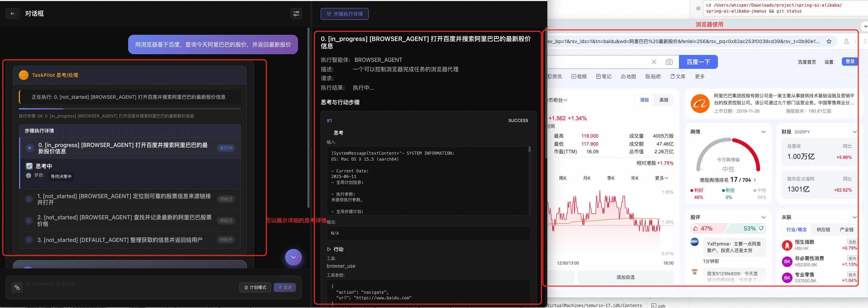Open the settings sliders icon in dialog header
This screenshot has height=308, width=868.
pyautogui.click(x=296, y=14)
